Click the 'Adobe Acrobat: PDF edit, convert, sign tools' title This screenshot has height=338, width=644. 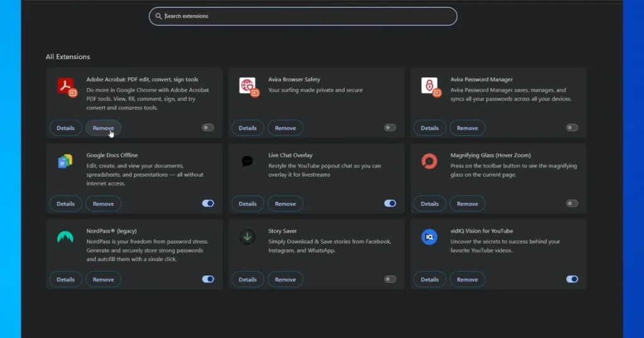(x=142, y=80)
